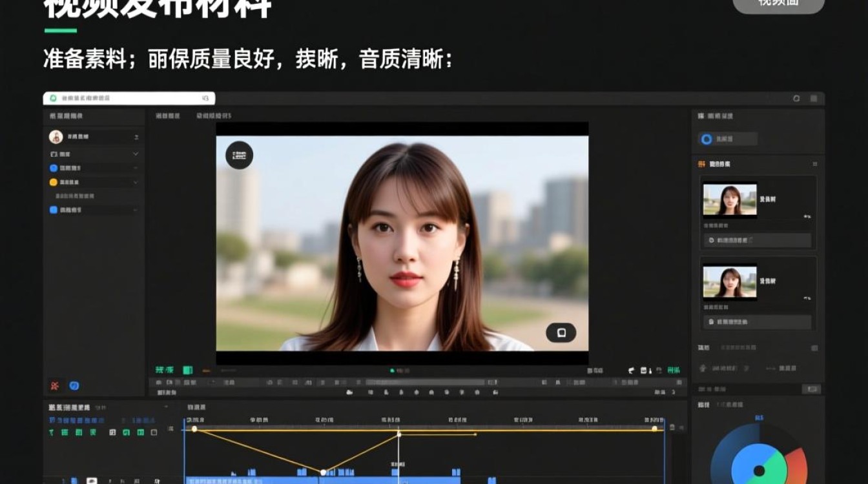Screen dimensions: 868x484
Task: Click the yellow keyframe at the timeline start
Action: (194, 429)
